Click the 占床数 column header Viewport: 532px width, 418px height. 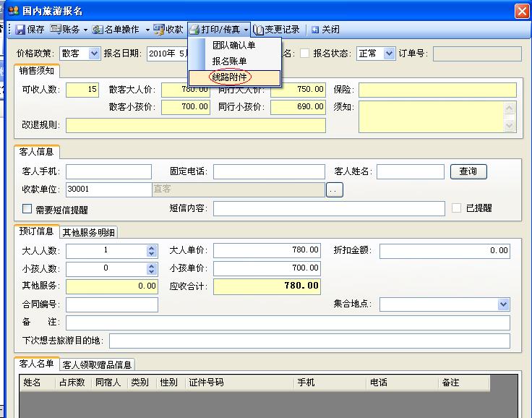pos(72,383)
